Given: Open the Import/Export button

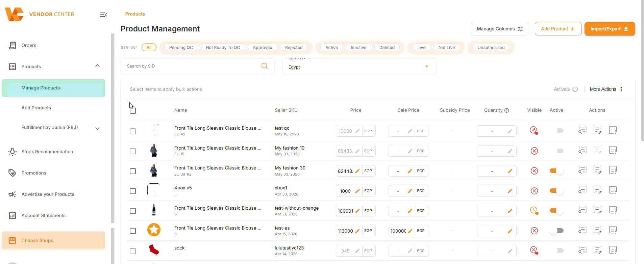Looking at the screenshot, I should click(x=610, y=29).
